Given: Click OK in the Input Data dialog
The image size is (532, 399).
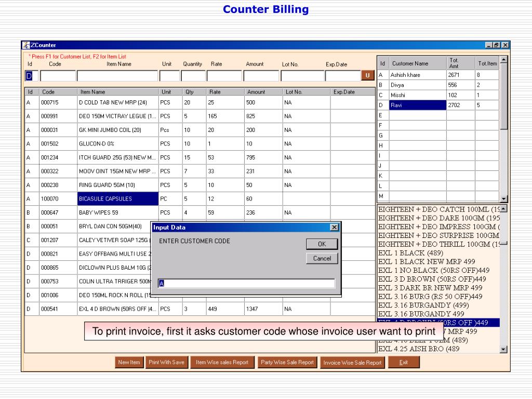Looking at the screenshot, I should tap(322, 244).
